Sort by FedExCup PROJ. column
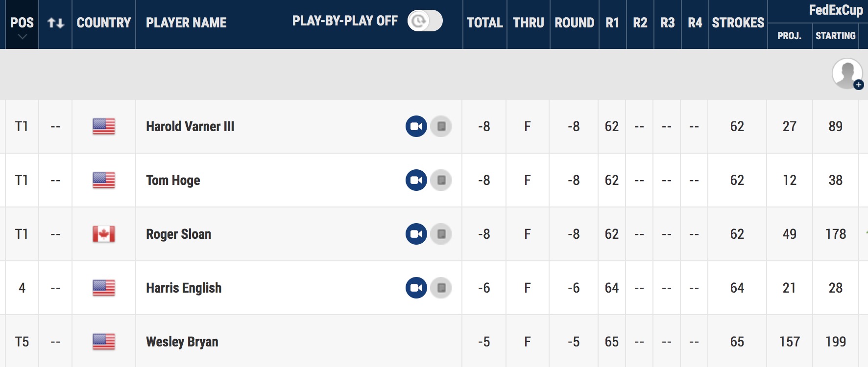 click(789, 36)
